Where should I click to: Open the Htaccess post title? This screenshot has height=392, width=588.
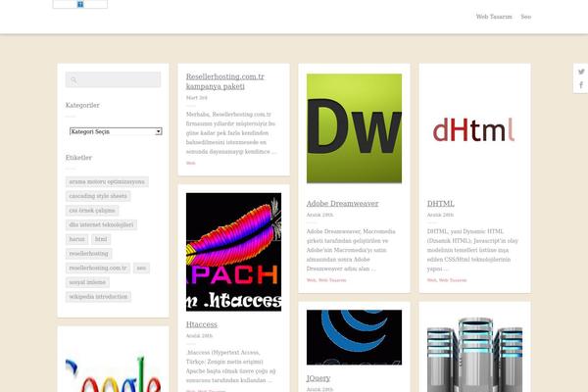[201, 324]
